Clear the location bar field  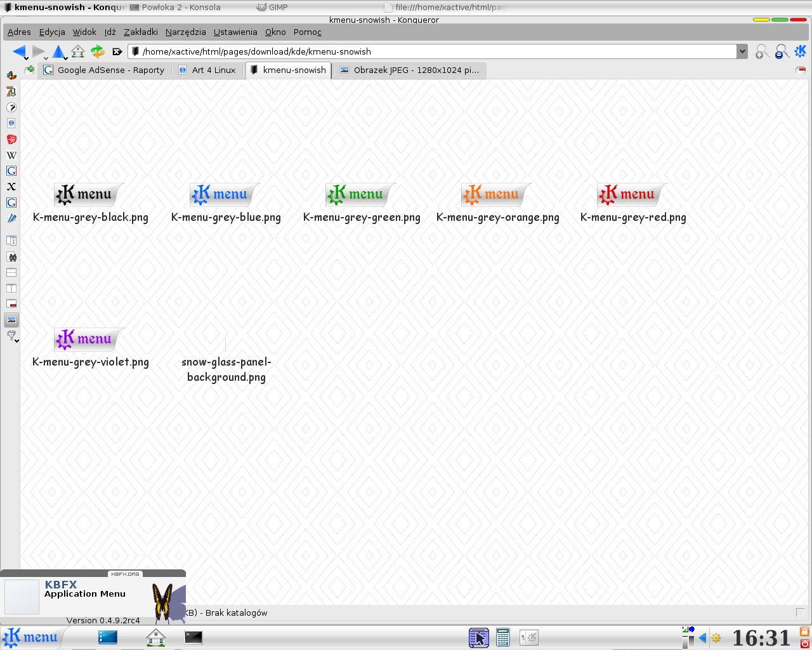[x=117, y=51]
